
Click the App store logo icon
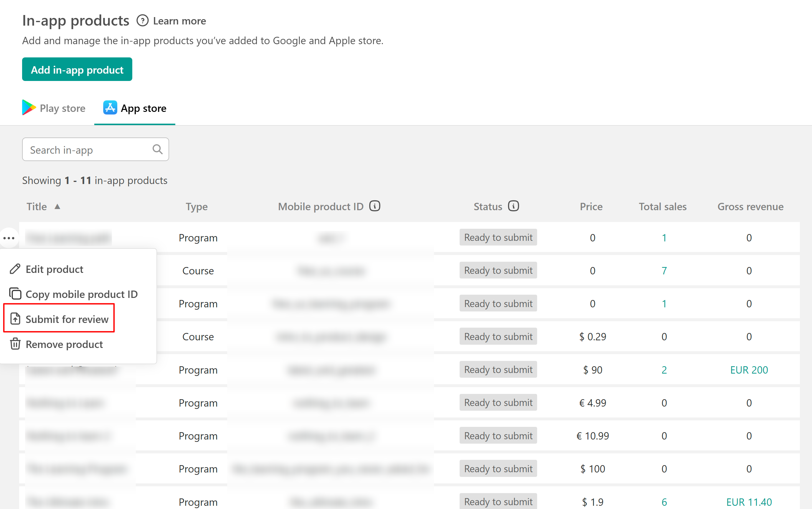tap(110, 108)
